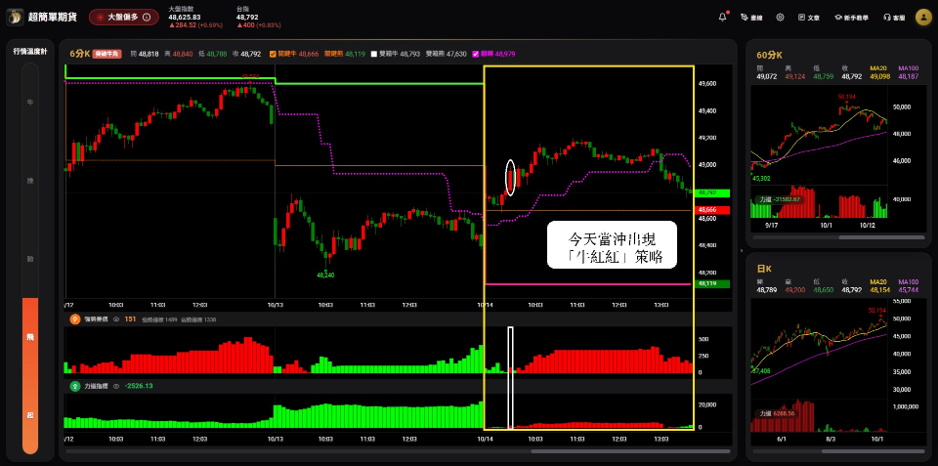Click the orange icon beside 強弱差價
The image size is (938, 466).
(75, 319)
